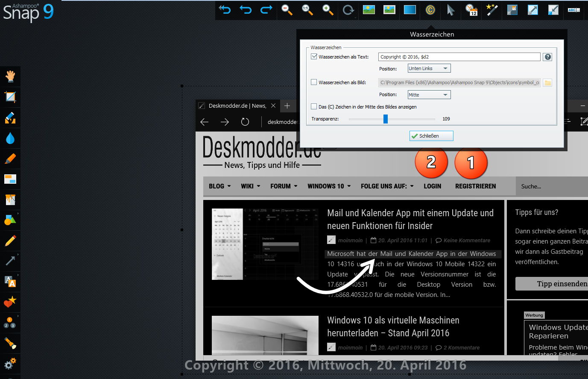The image size is (588, 379).
Task: Select the orange highlighter tool
Action: [10, 159]
